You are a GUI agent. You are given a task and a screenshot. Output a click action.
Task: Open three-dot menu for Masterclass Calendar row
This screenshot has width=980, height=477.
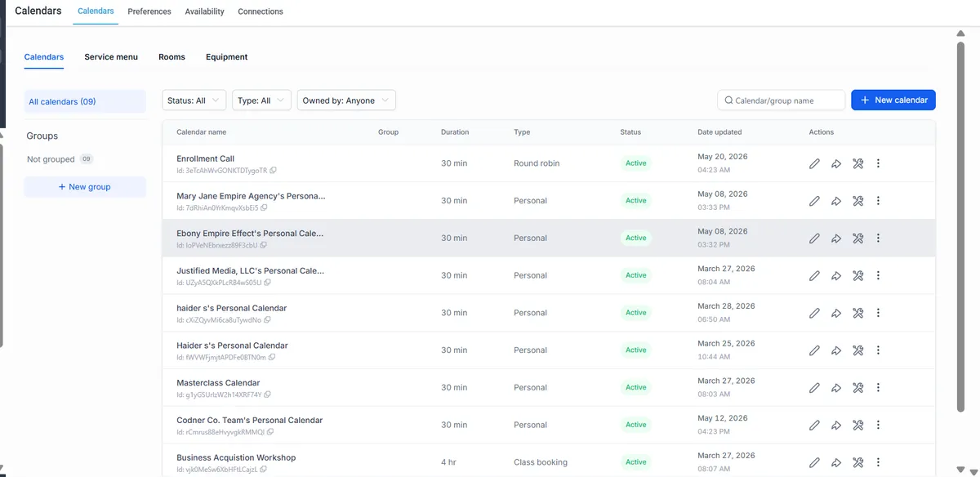point(878,388)
